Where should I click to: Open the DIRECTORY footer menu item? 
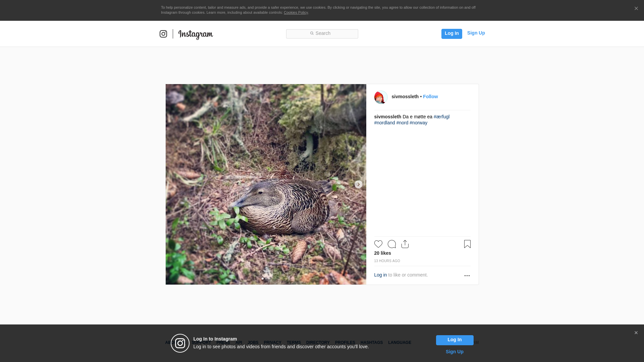click(x=318, y=343)
